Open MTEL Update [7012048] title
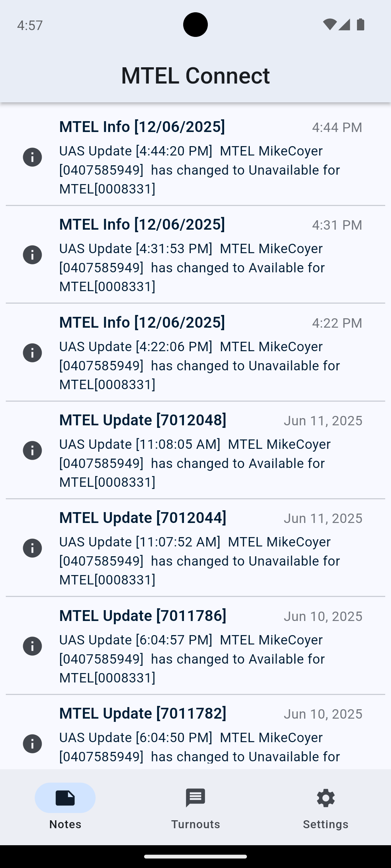This screenshot has width=391, height=868. pos(143,420)
